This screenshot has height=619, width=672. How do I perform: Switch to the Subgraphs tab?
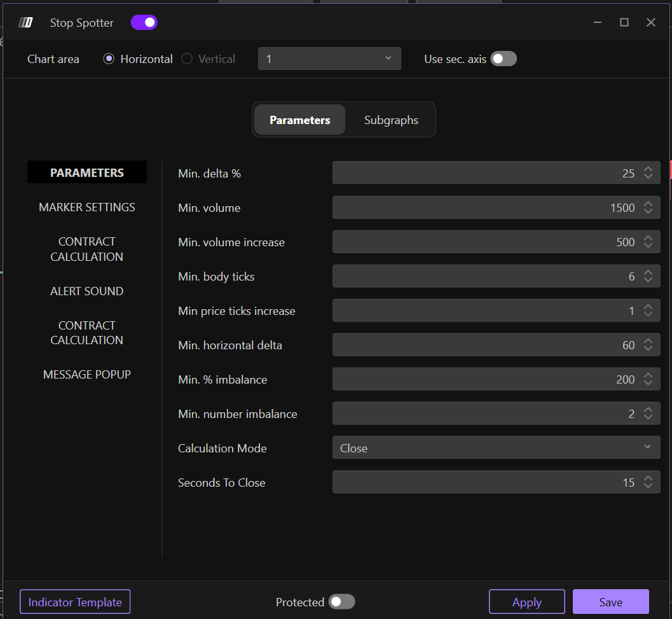click(391, 120)
